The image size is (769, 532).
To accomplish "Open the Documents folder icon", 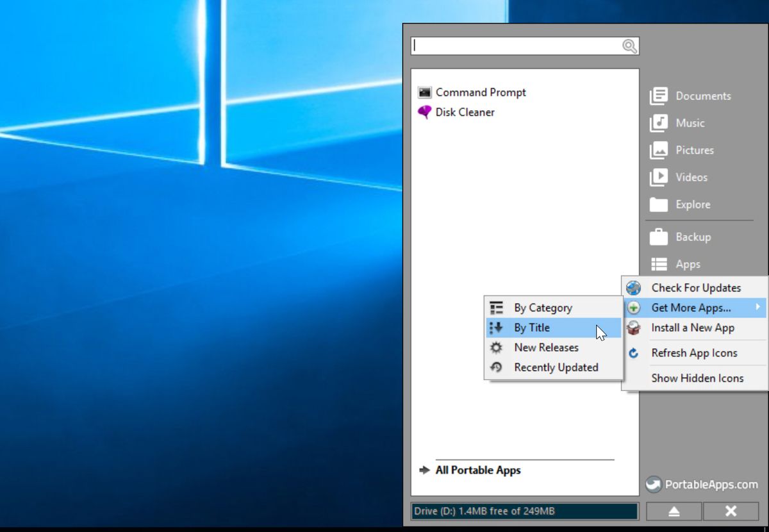I will coord(659,96).
